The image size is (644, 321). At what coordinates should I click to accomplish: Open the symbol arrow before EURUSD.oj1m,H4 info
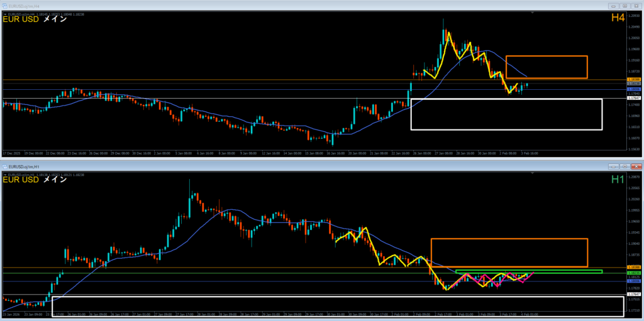[x=5, y=15]
